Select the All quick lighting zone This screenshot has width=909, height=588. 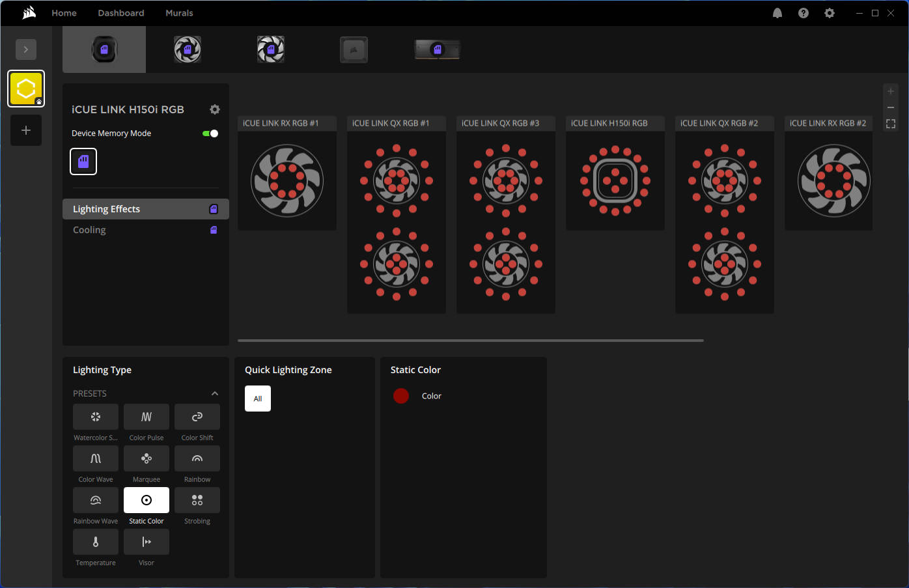(x=258, y=399)
